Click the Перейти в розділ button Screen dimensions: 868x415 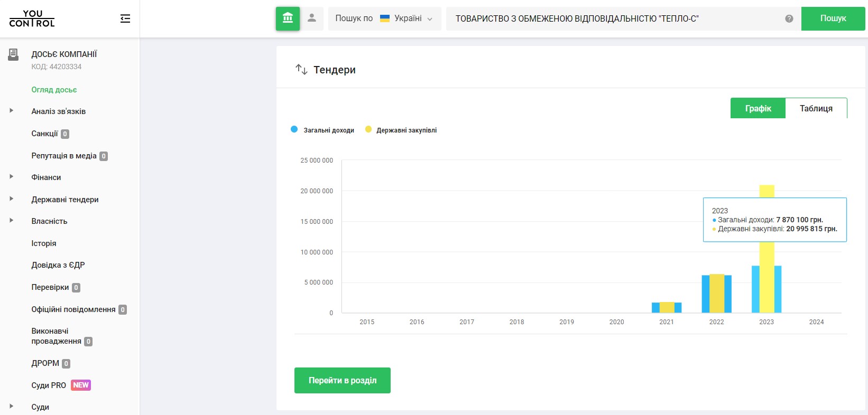pos(343,380)
